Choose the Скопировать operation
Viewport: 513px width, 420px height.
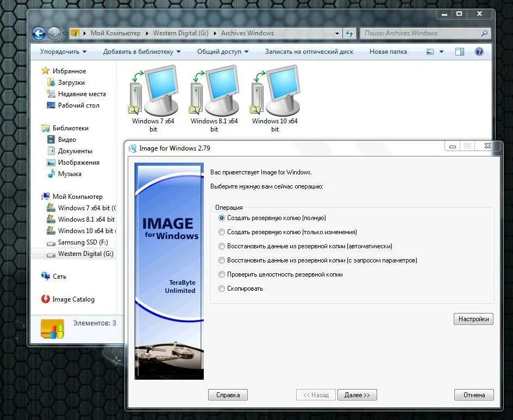pyautogui.click(x=241, y=289)
